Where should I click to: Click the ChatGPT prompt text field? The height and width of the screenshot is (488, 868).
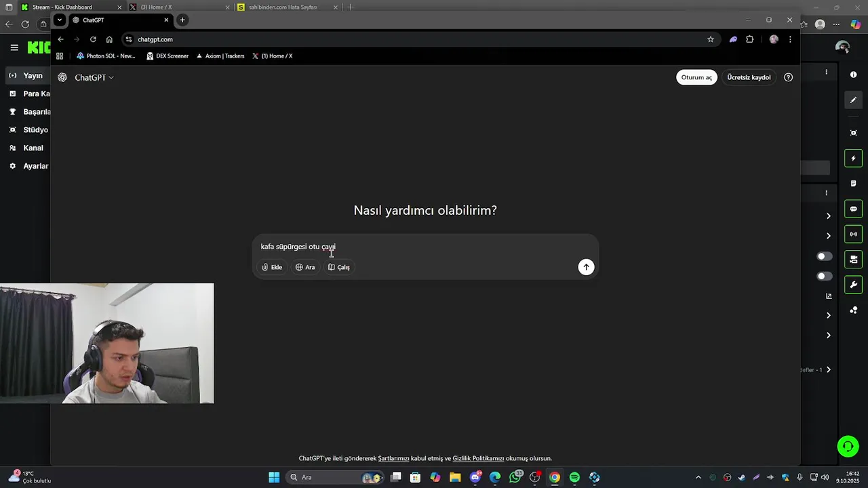(425, 247)
